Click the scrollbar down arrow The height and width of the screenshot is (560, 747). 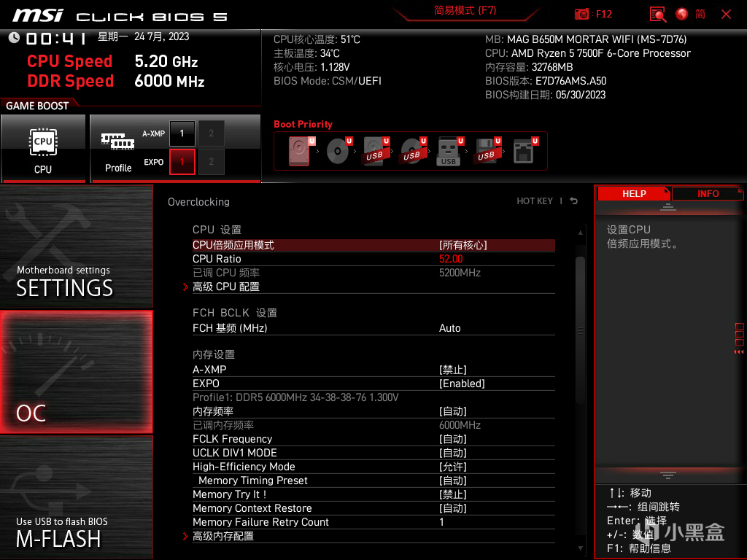[x=580, y=548]
